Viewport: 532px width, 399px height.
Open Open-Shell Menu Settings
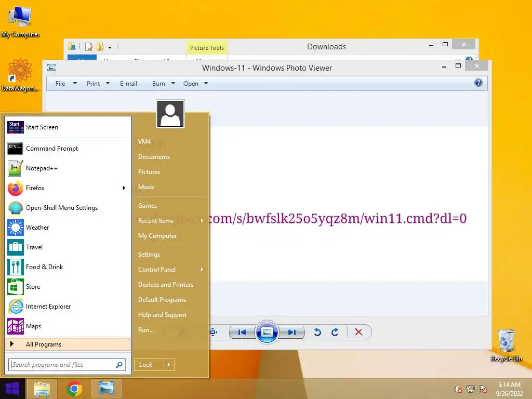pos(68,208)
